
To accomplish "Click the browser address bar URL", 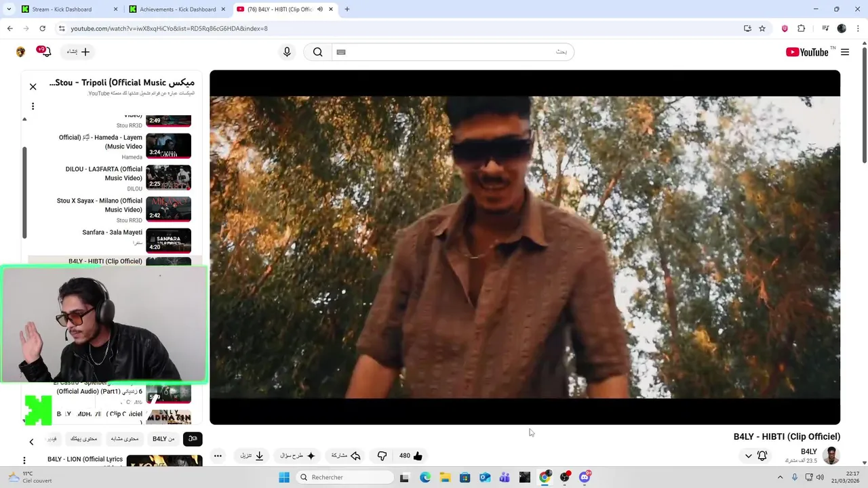I will pos(169,28).
